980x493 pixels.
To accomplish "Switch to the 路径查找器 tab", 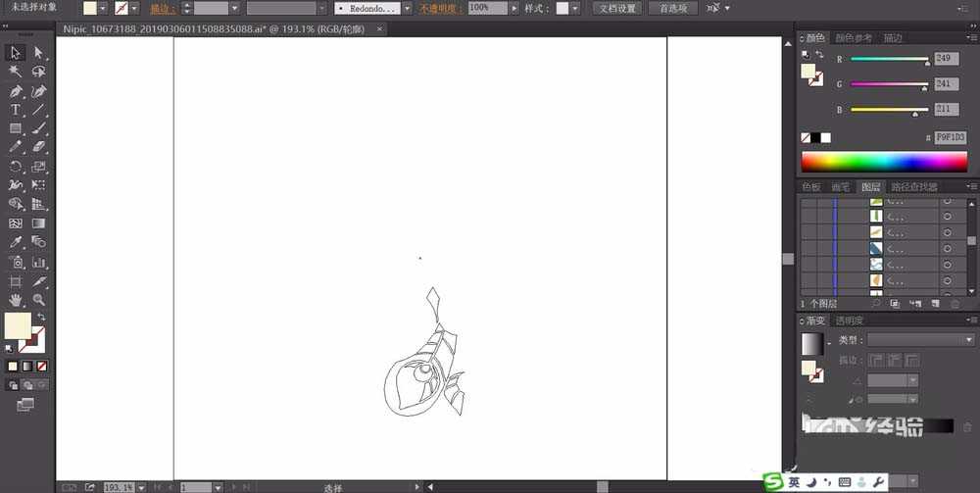I will coord(913,186).
